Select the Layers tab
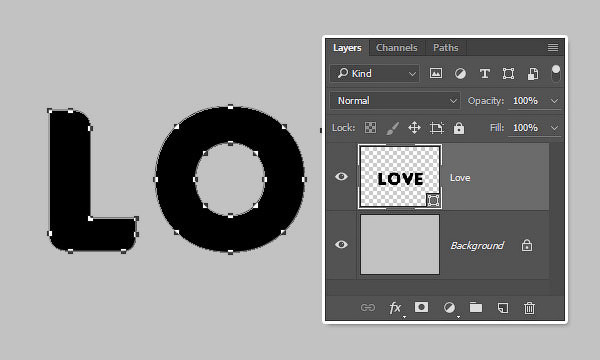 (347, 48)
